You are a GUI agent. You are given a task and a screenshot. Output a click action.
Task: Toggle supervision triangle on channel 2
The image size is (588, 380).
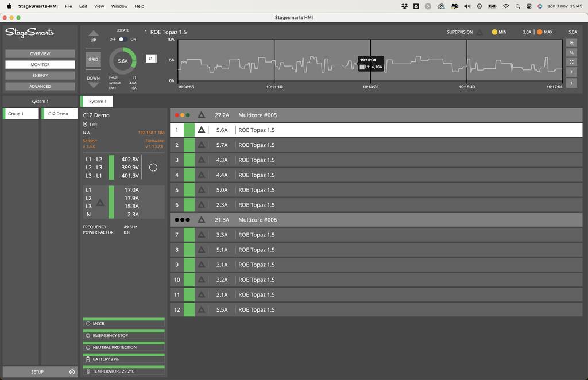202,145
